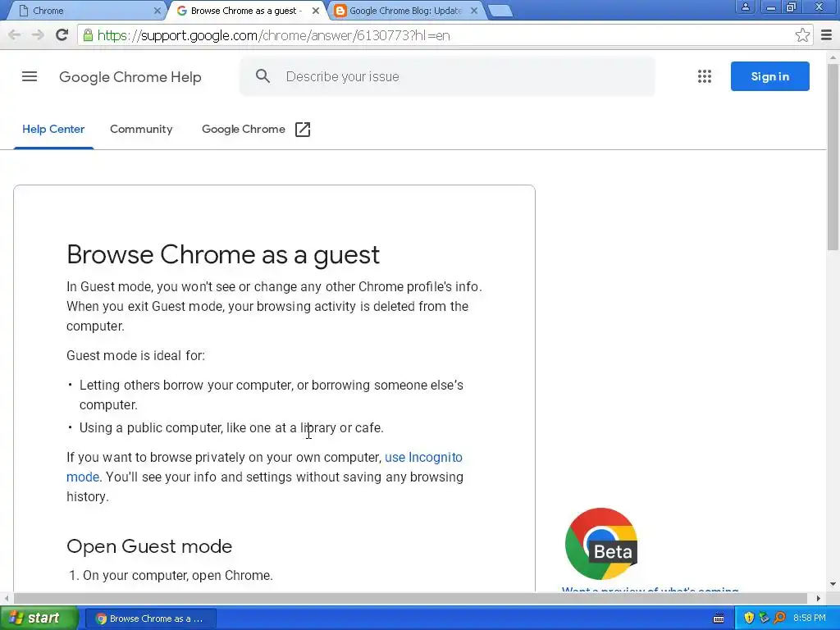Click the search magnifier icon
Viewport: 840px width, 630px height.
point(262,76)
